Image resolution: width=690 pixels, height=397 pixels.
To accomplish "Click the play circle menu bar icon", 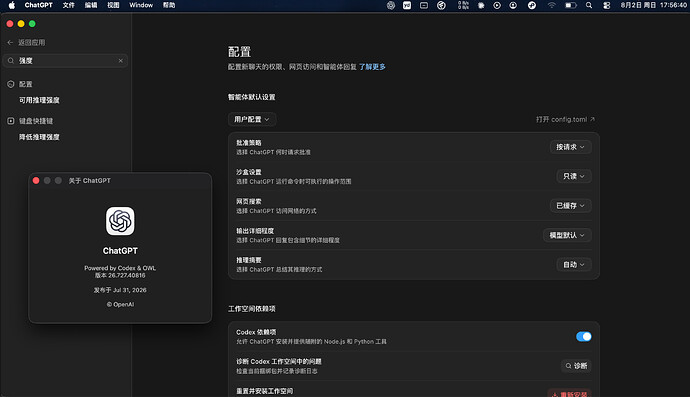I will pos(497,5).
